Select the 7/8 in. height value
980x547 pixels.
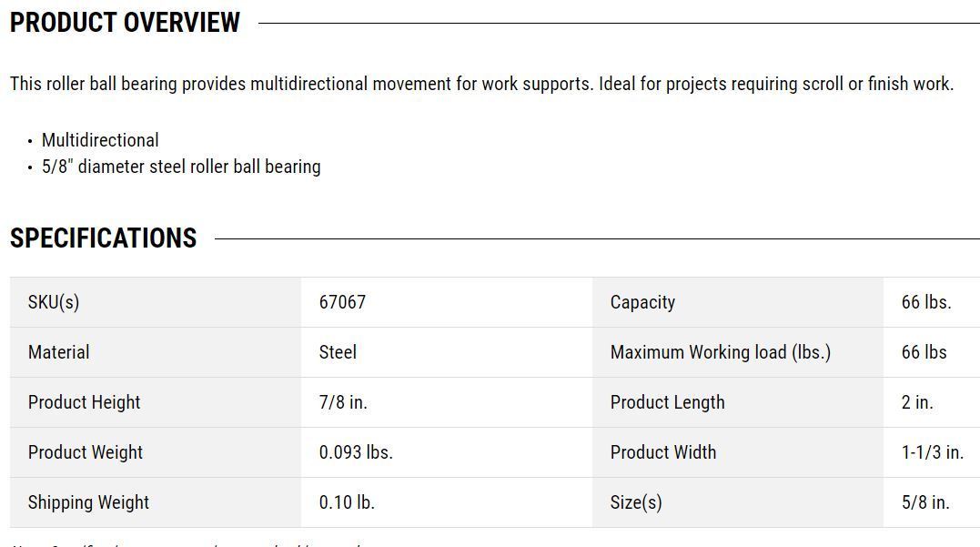(x=342, y=402)
